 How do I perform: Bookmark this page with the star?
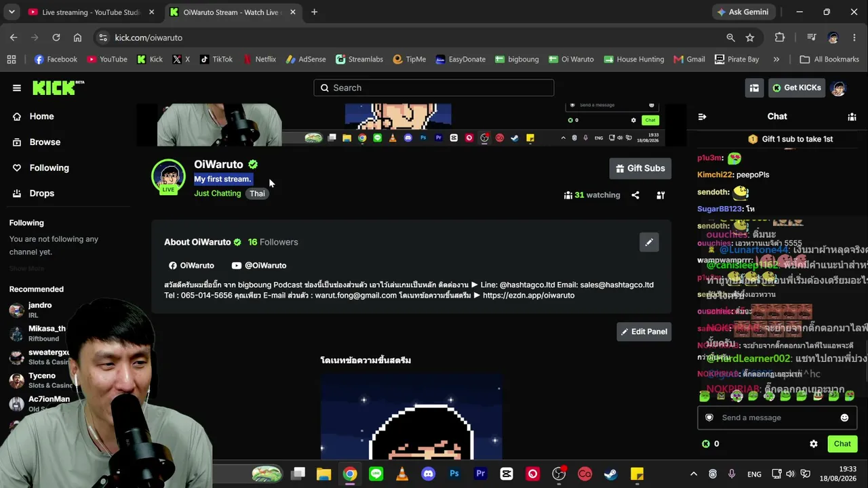(x=750, y=37)
